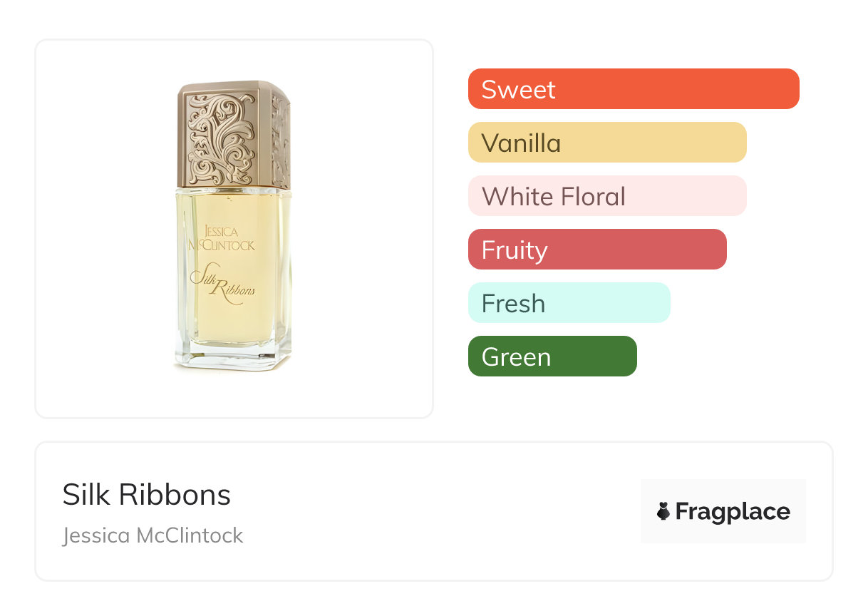
Task: Select the Vanilla accord bar
Action: [x=606, y=143]
